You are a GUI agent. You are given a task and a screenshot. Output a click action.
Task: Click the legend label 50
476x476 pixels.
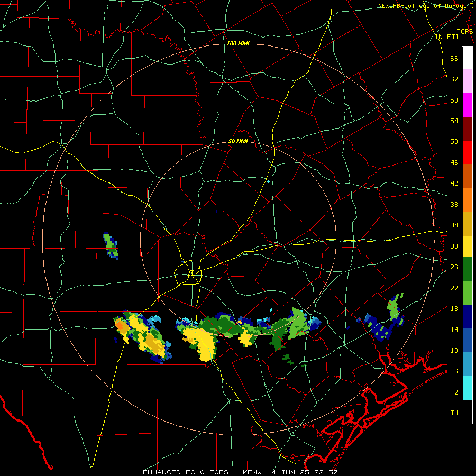click(454, 142)
